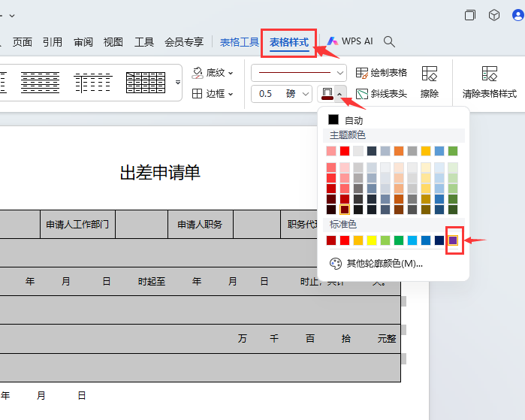Open the 引用 ribbon tab

point(53,42)
